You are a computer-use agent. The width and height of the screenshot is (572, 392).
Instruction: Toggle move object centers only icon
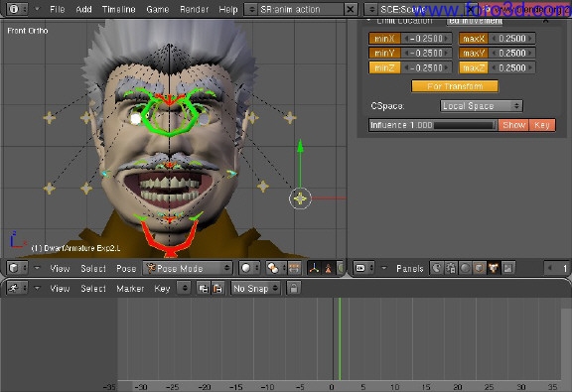[294, 268]
